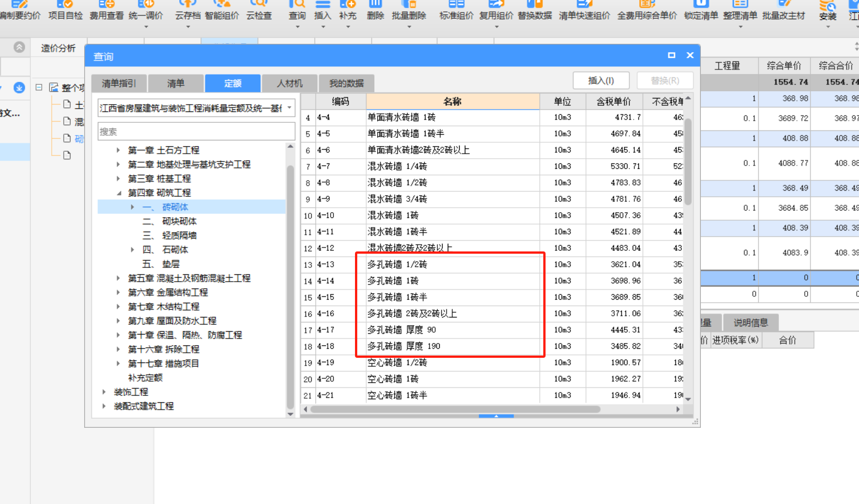Click the 整理清单 toolbar icon
859x504 pixels.
(x=740, y=11)
